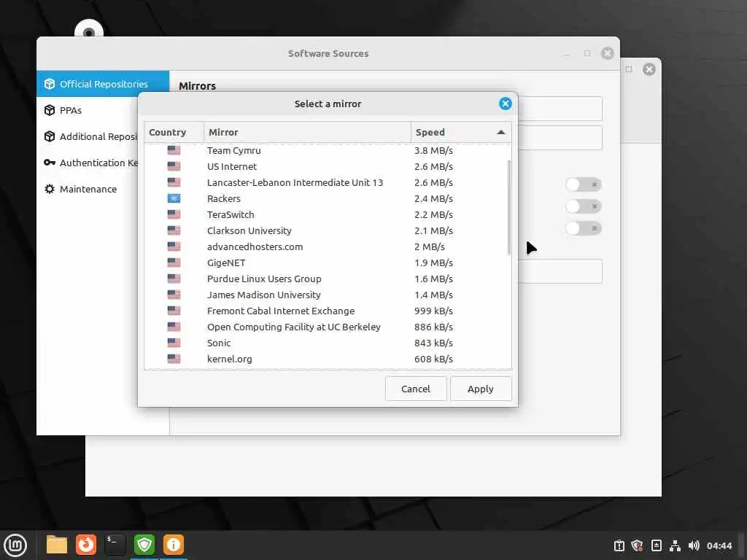Open the network tray icon
The height and width of the screenshot is (560, 747).
coord(675,545)
